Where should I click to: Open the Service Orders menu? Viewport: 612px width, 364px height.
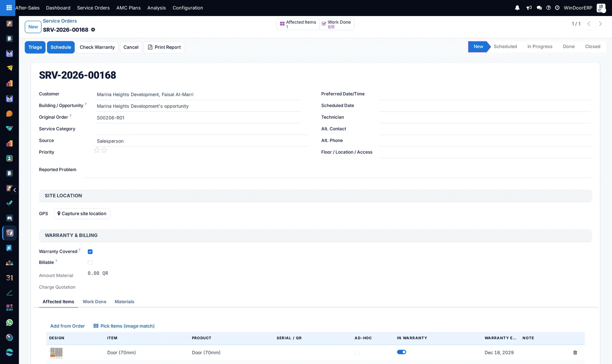point(93,8)
